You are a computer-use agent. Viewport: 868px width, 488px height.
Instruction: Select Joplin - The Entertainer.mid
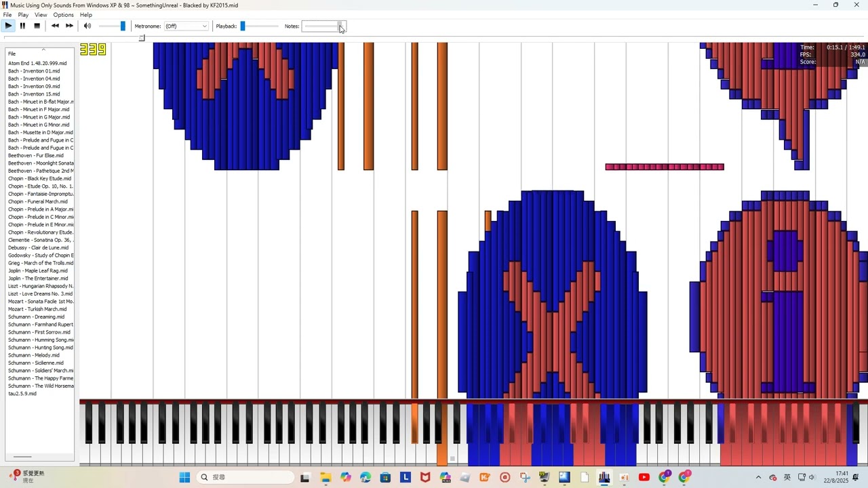point(38,278)
